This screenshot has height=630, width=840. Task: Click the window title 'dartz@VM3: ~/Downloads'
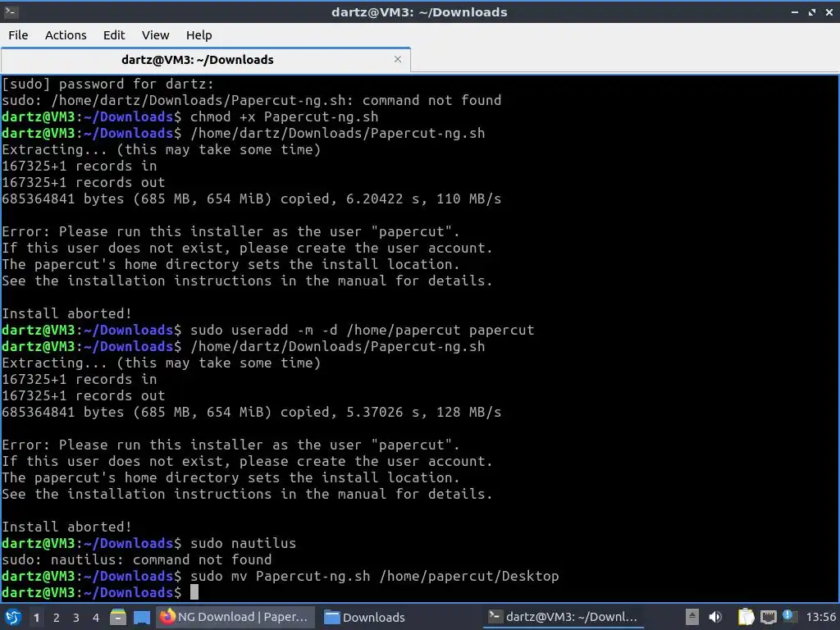pyautogui.click(x=419, y=11)
